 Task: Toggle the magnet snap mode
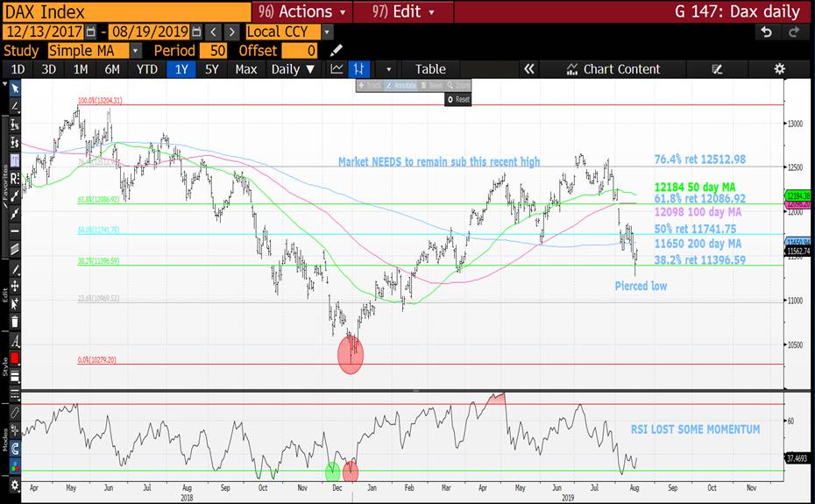point(15,448)
